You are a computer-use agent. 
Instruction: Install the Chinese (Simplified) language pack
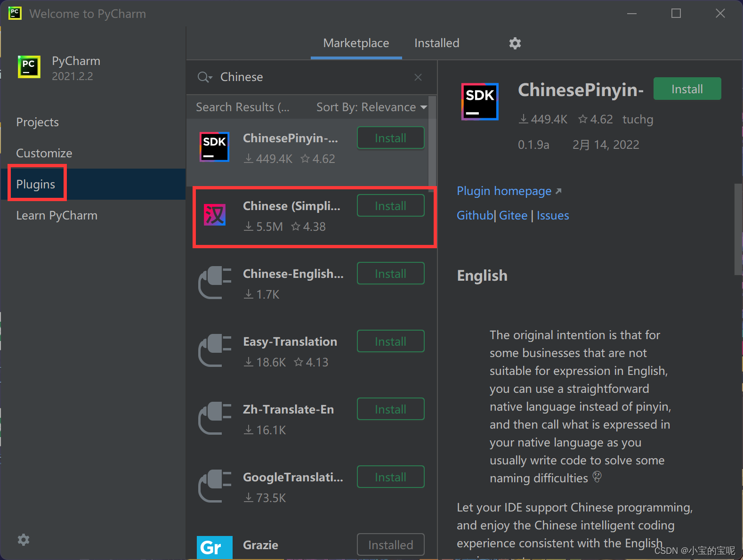(390, 206)
